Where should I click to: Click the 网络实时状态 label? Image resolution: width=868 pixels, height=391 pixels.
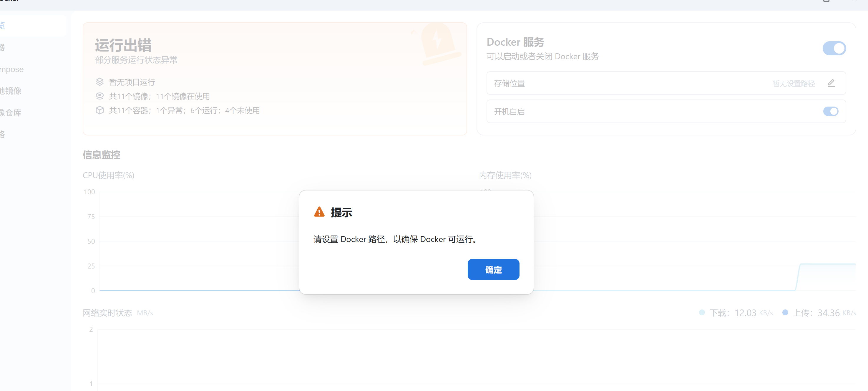point(107,313)
